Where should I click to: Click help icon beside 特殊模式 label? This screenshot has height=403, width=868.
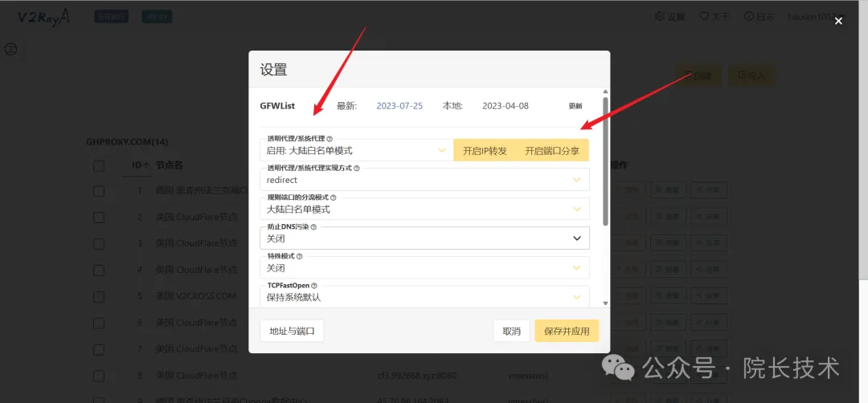click(299, 256)
